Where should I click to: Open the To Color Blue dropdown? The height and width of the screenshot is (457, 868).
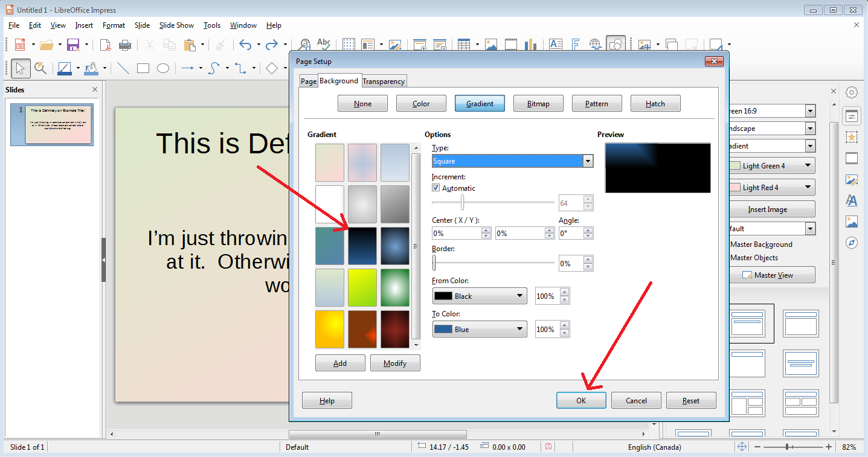(480, 329)
